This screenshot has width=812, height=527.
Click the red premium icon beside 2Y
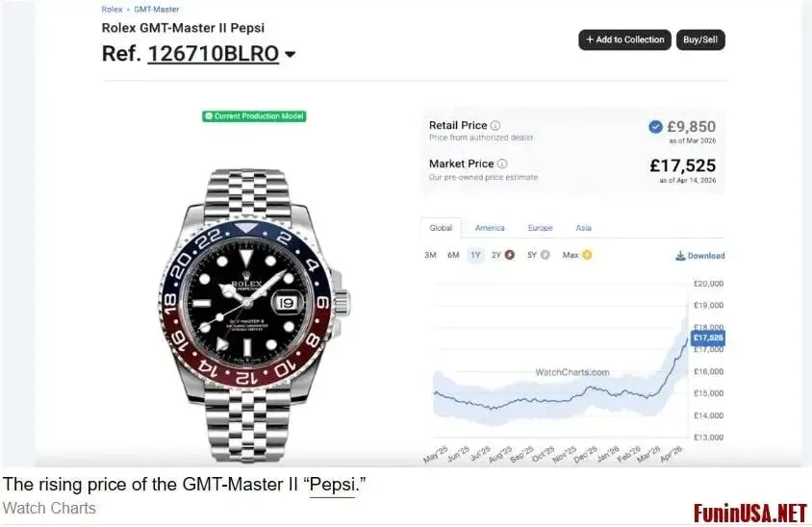point(510,255)
